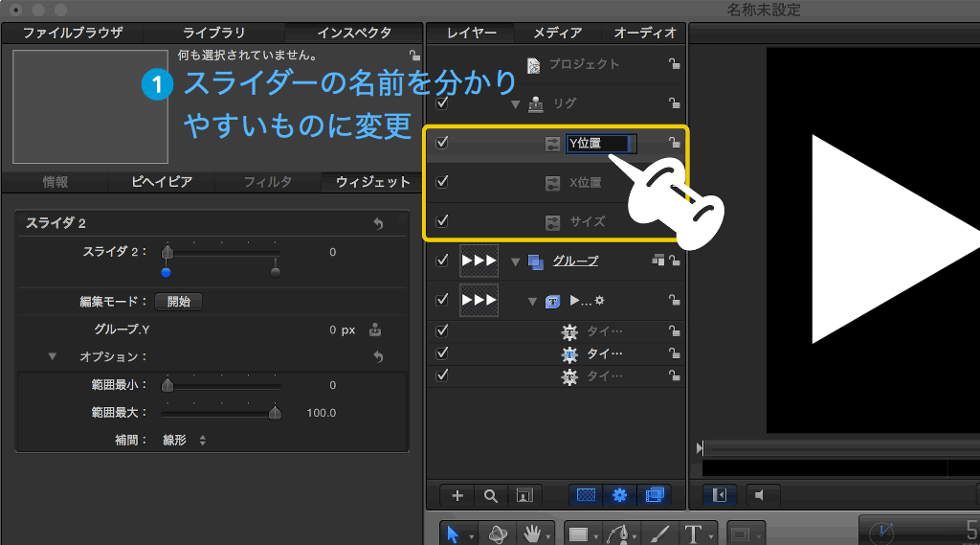Toggle the ▶… text layer checkbox
The width and height of the screenshot is (980, 545).
tap(442, 300)
